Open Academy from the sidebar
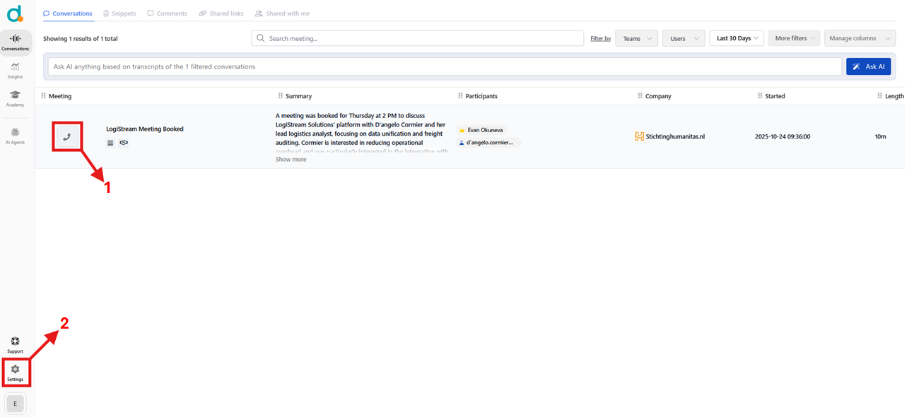Screen dimensions: 906x417 15,98
